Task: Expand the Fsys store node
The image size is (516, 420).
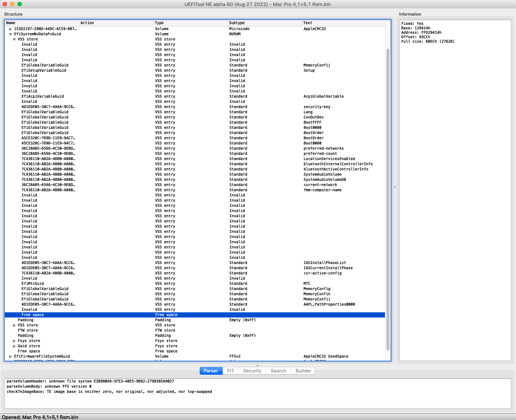Action: [14, 341]
